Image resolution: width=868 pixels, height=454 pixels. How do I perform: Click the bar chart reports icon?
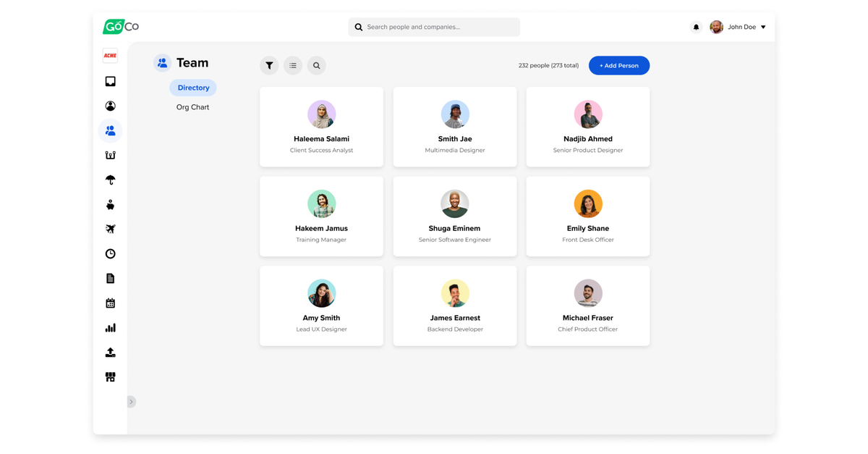coord(110,327)
